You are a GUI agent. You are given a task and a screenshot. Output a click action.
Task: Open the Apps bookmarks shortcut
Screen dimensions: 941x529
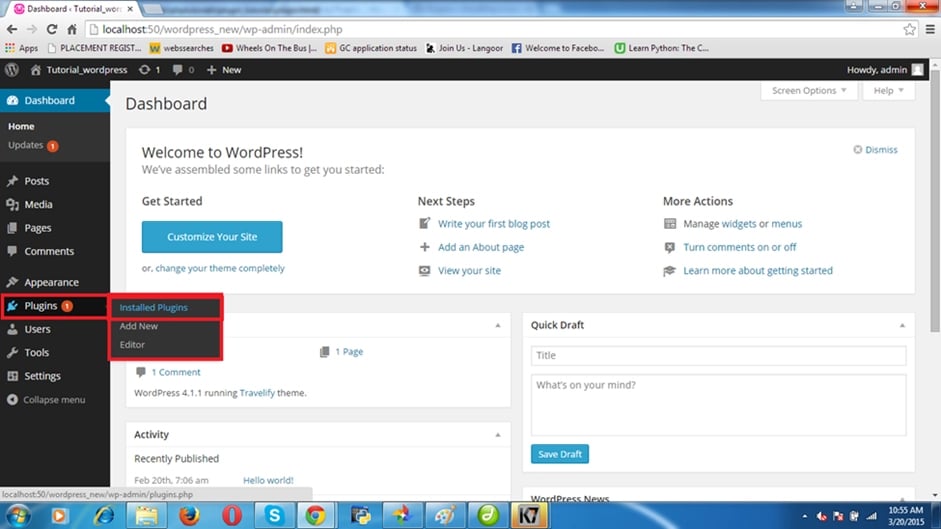point(21,48)
